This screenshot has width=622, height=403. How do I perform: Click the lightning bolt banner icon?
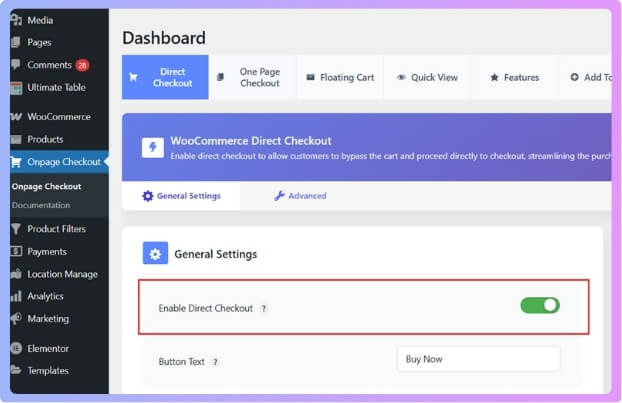[153, 148]
